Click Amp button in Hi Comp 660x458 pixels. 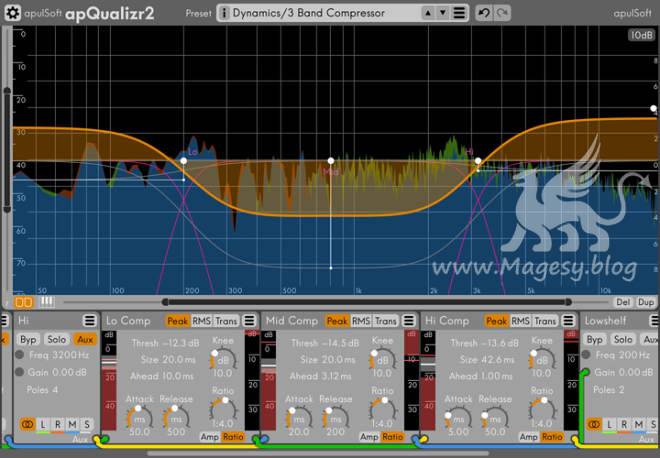tap(528, 437)
